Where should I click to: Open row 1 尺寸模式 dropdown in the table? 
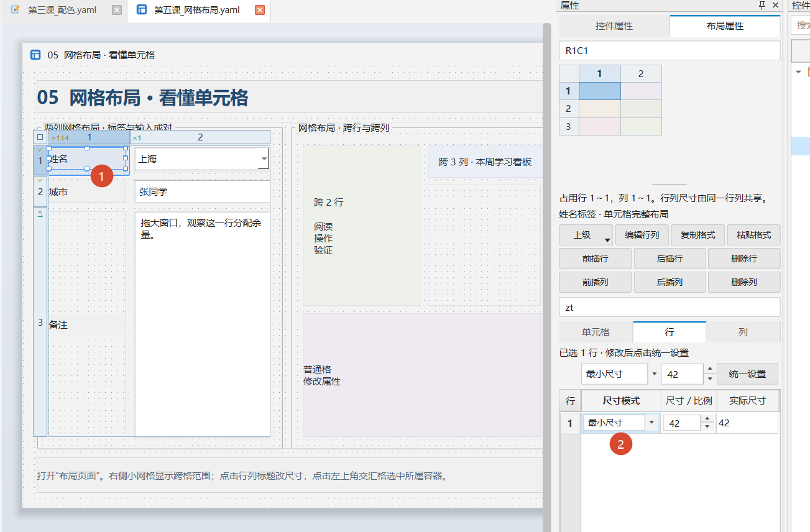[651, 423]
